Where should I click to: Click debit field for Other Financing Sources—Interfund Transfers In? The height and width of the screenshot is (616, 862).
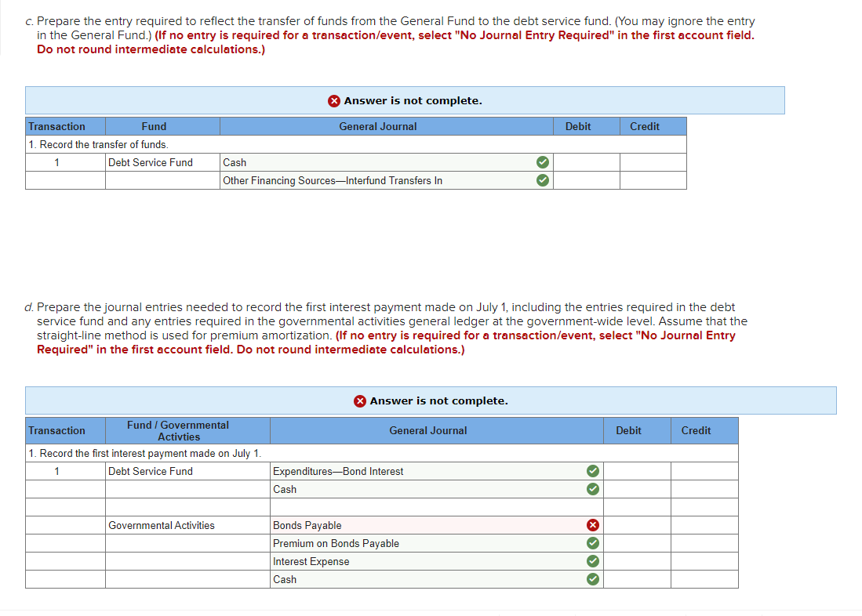(x=587, y=180)
